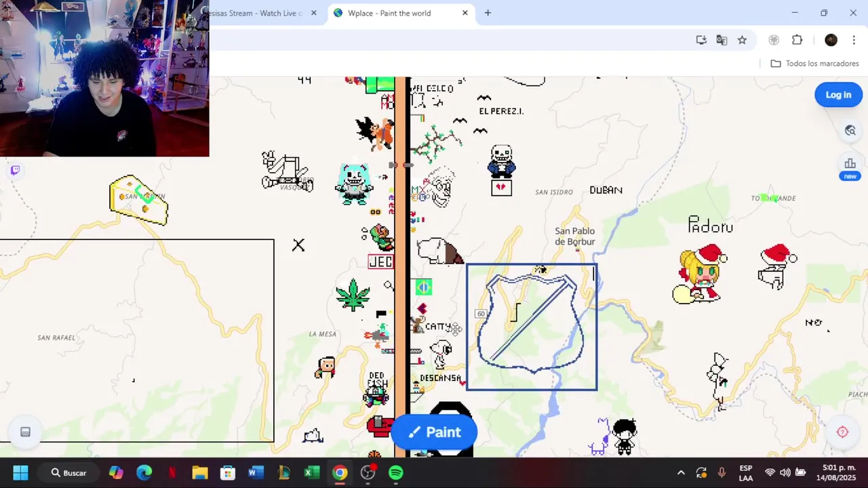Open Spotify from the taskbar
This screenshot has height=488, width=868.
click(x=396, y=472)
